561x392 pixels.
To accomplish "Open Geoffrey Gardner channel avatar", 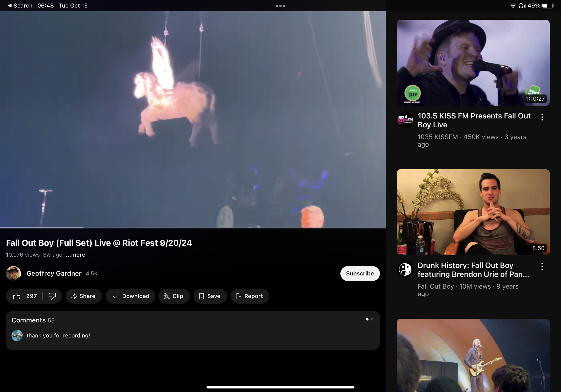I will coord(13,273).
